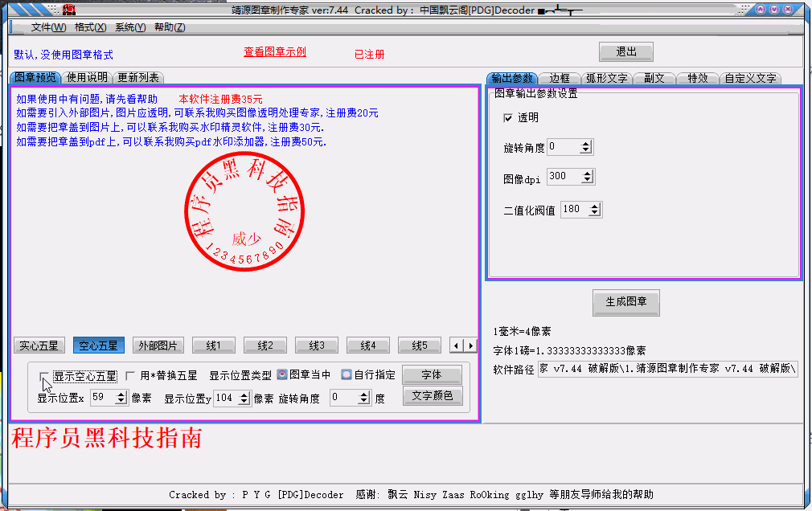Select the 线1 line style
812x511 pixels.
point(213,345)
